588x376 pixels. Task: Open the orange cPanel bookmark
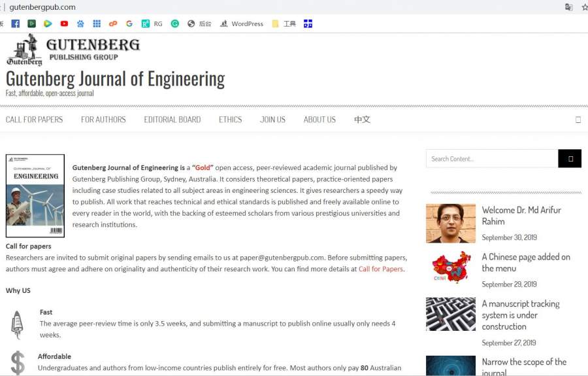pos(113,24)
